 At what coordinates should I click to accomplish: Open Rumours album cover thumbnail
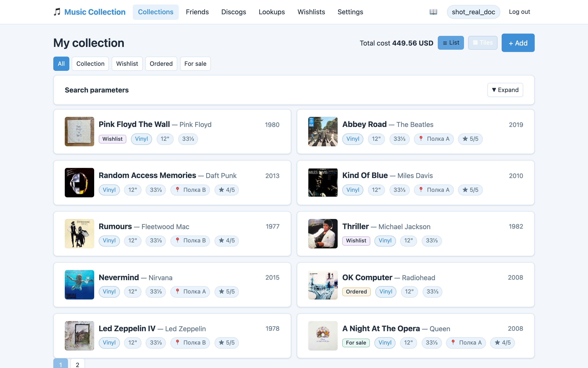pos(79,234)
